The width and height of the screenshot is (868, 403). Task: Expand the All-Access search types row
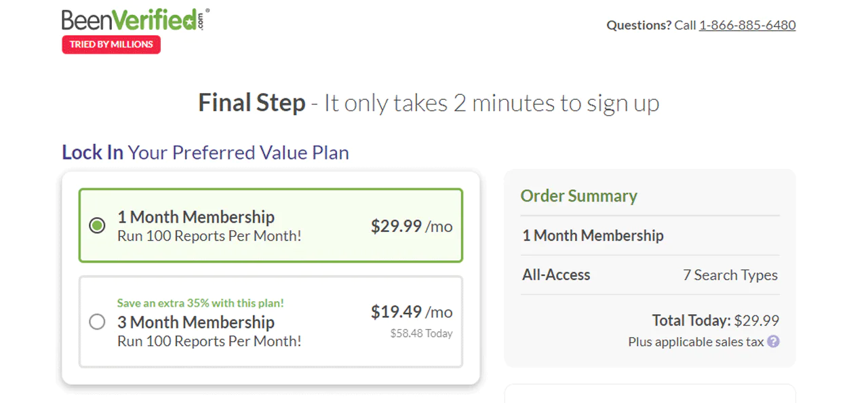650,275
